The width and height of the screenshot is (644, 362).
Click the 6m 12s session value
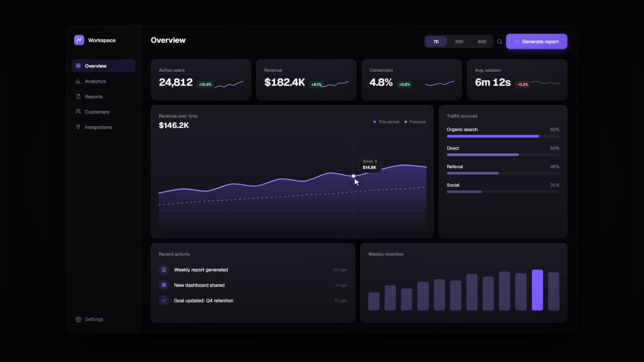click(x=493, y=82)
